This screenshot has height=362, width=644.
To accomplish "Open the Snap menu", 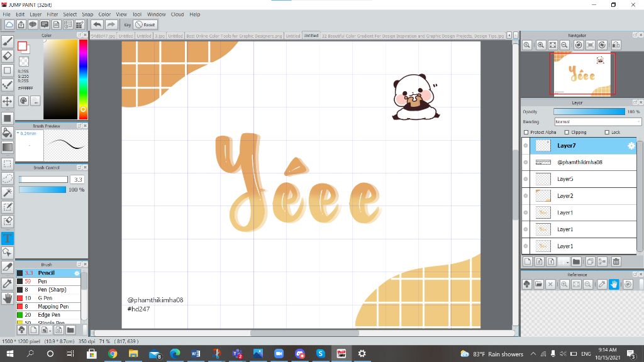I will [87, 14].
